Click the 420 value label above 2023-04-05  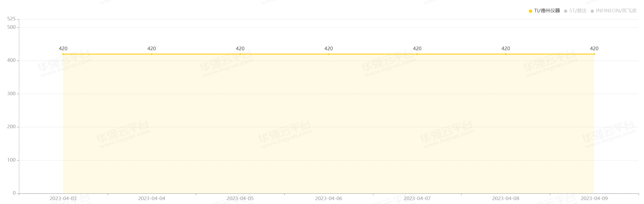coord(240,49)
